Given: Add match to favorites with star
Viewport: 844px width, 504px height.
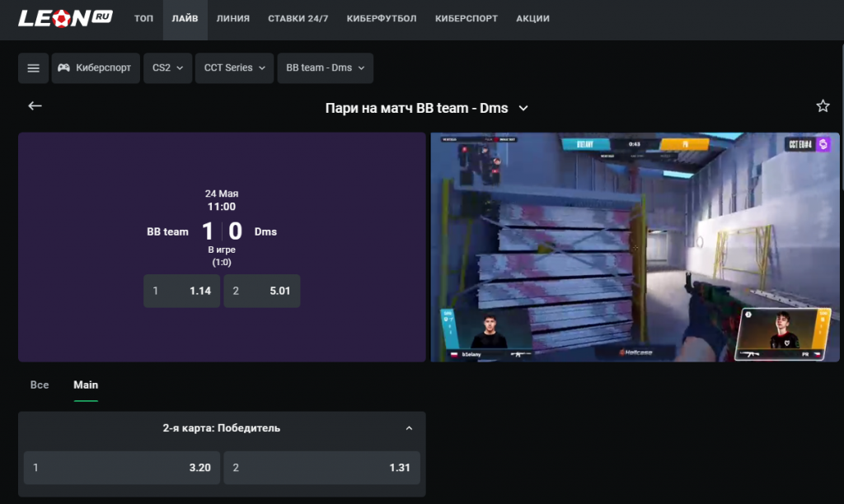Looking at the screenshot, I should (823, 106).
